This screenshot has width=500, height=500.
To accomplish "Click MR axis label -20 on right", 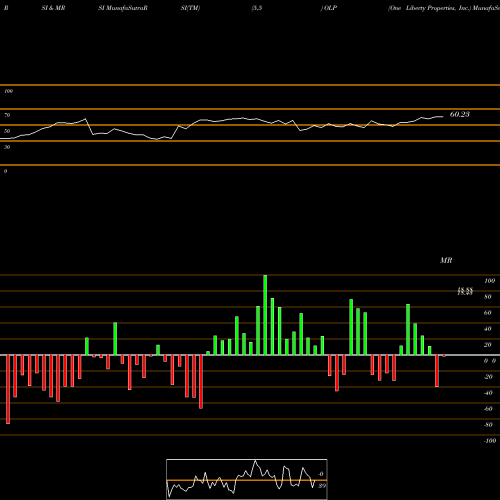I will pyautogui.click(x=488, y=377).
